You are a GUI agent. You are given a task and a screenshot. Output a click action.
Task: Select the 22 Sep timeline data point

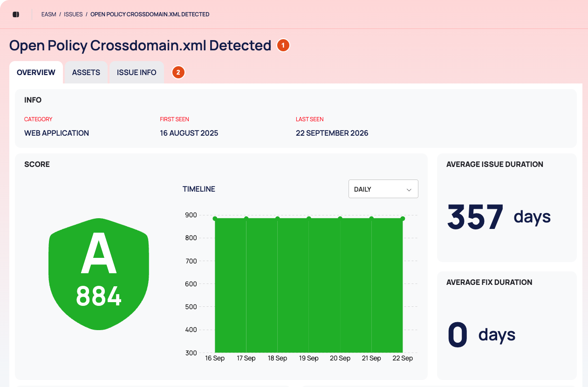(403, 218)
